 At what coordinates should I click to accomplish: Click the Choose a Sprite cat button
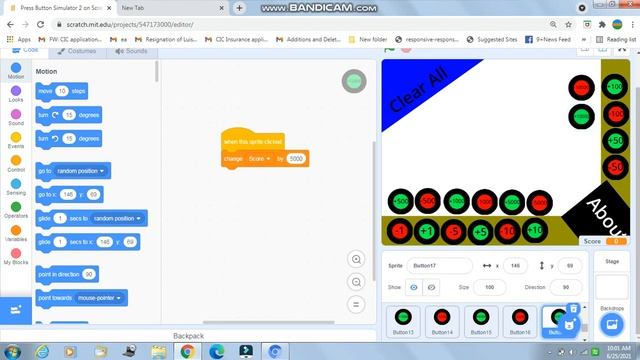[569, 325]
